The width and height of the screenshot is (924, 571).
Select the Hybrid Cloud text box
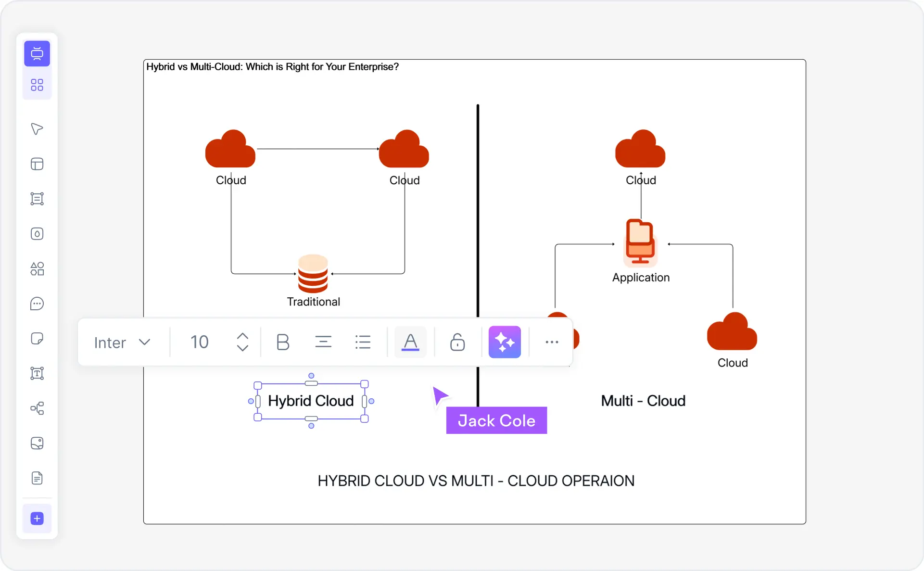pyautogui.click(x=311, y=401)
